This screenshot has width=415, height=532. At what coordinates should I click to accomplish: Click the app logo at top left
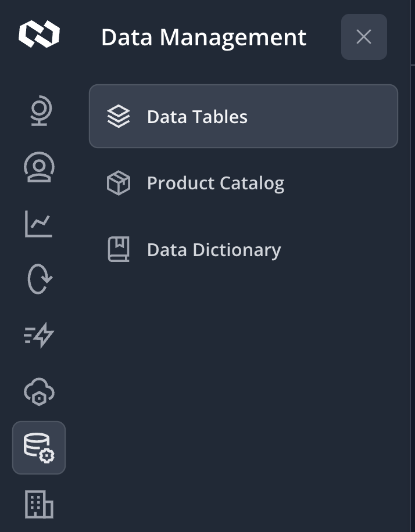39,34
